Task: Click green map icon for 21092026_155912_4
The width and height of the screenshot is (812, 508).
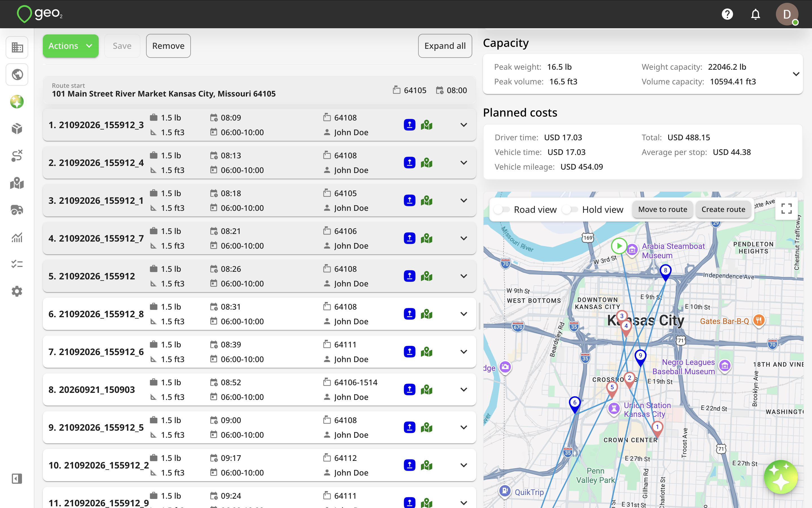Action: point(427,163)
